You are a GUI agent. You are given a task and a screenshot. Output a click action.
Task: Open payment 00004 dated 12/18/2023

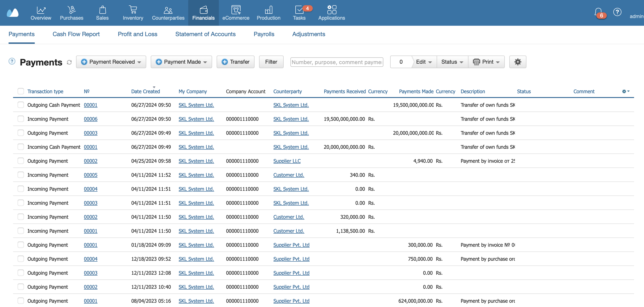(90, 259)
